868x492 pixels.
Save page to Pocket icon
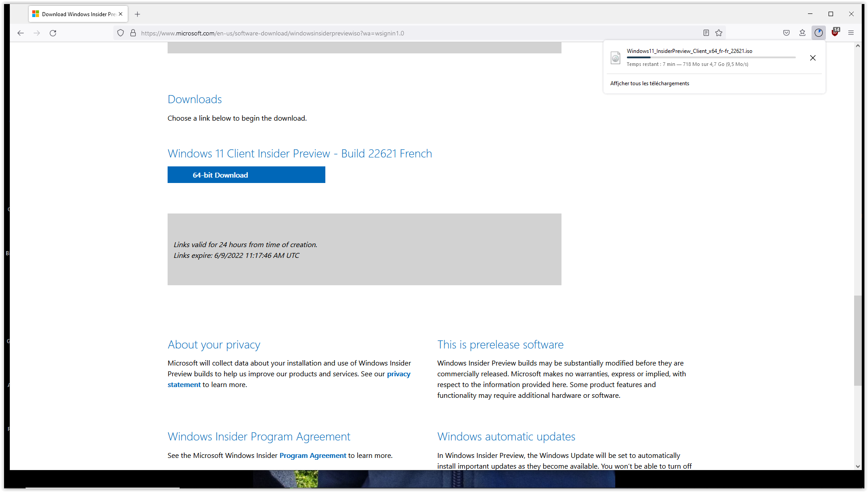tap(786, 33)
